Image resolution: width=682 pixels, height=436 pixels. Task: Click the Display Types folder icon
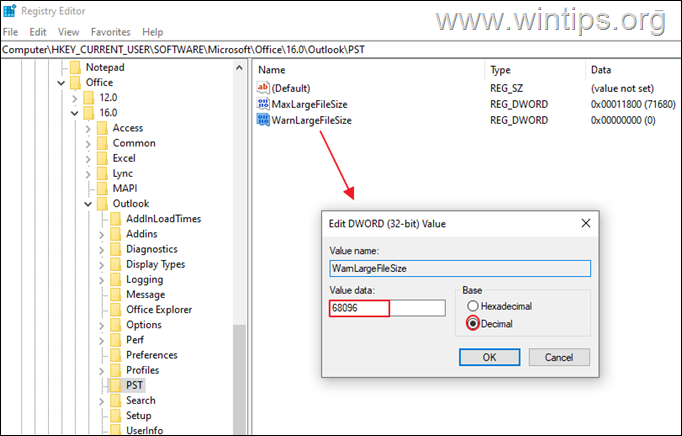coord(116,265)
